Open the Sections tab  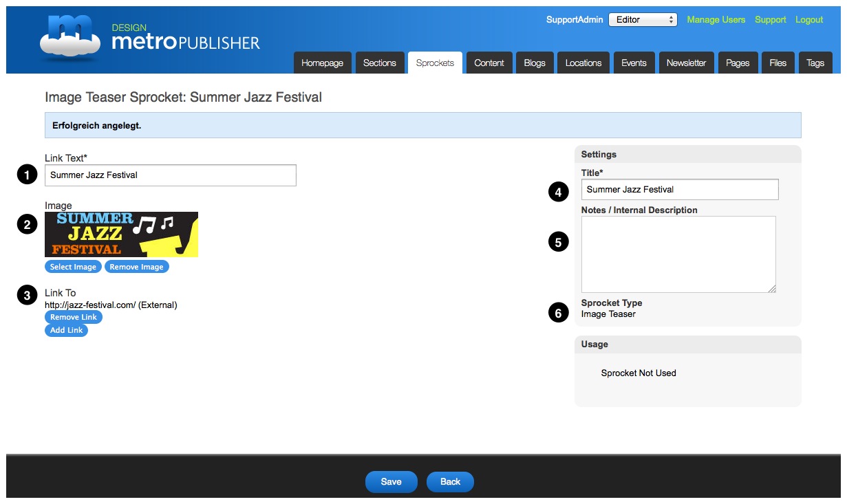(x=380, y=63)
